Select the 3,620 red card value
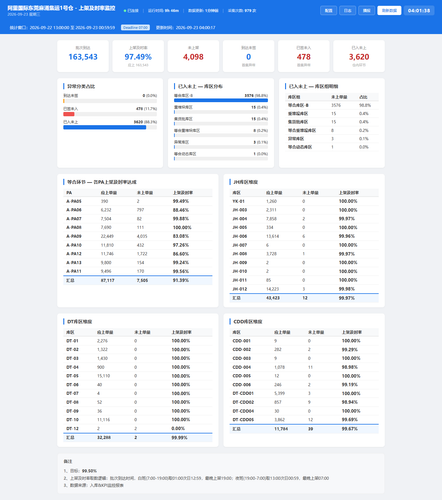Viewport: 442px width, 500px height. 359,57
